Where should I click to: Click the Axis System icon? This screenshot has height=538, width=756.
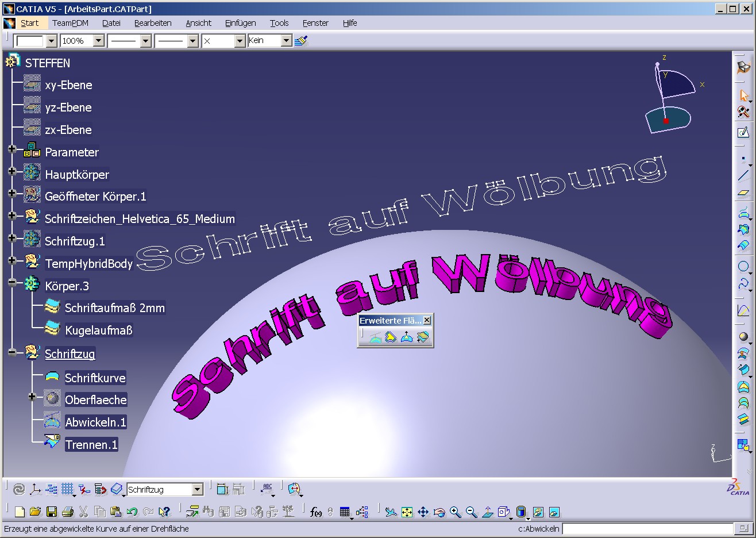click(35, 489)
